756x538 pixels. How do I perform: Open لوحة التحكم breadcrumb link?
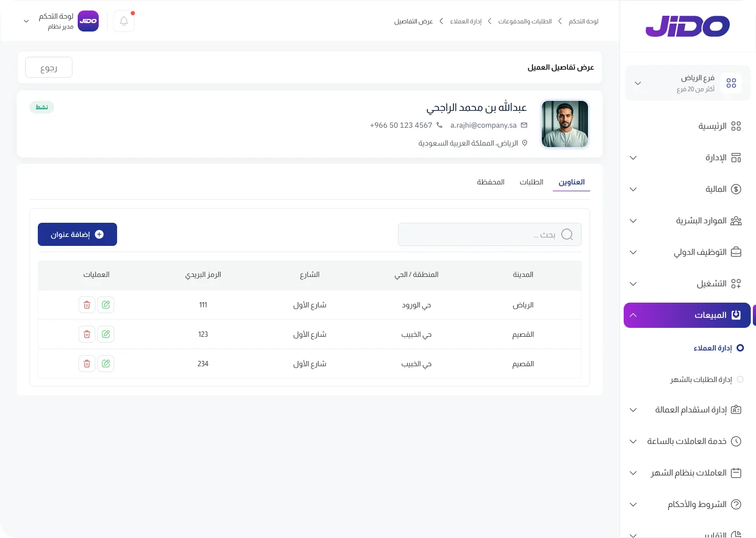coord(583,22)
